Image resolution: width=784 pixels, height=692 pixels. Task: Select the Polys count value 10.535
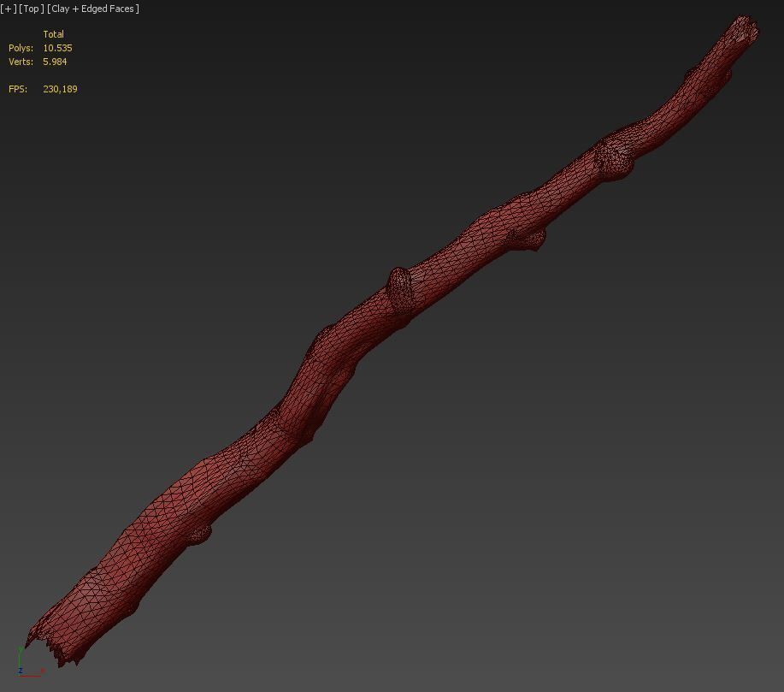pyautogui.click(x=57, y=48)
